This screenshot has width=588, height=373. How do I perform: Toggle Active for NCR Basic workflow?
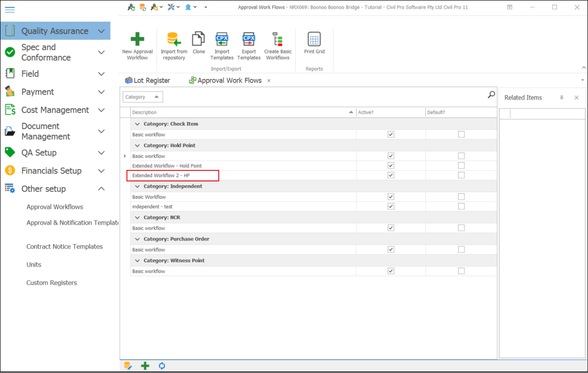[x=391, y=228]
